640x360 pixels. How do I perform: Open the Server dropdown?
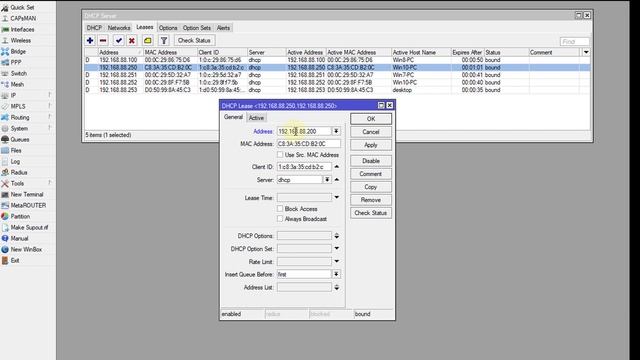[x=327, y=180]
